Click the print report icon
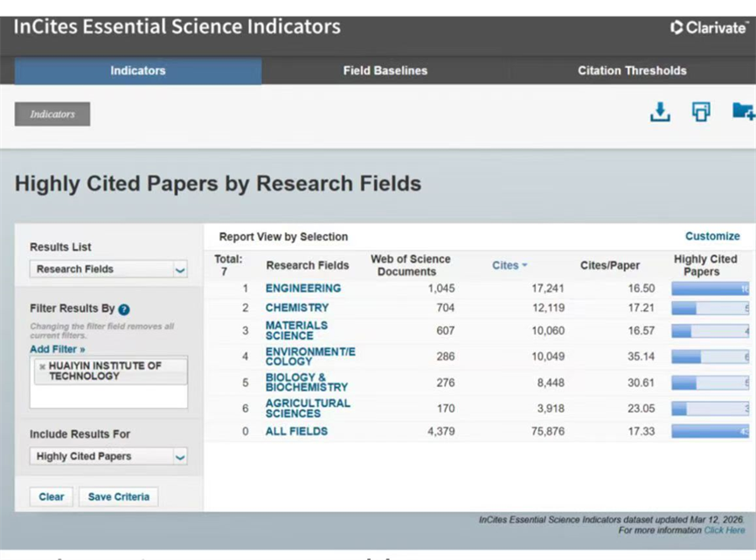The width and height of the screenshot is (756, 560). coord(701,112)
